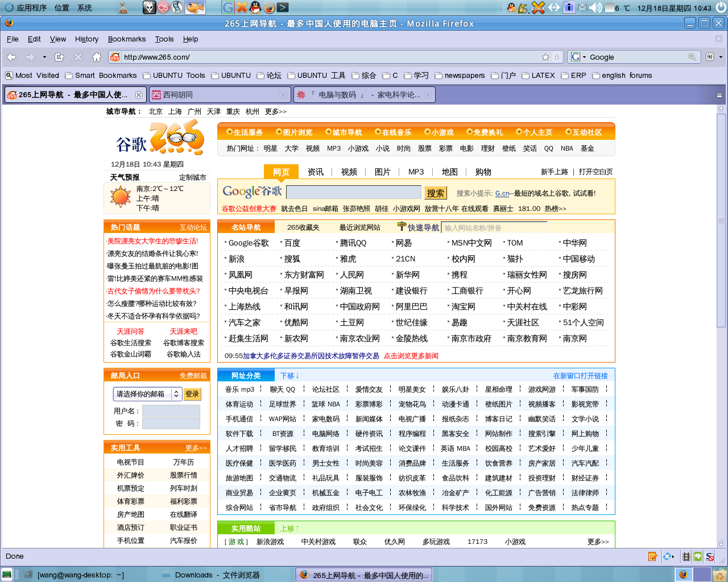Switch to the 电脑与数码 tab
This screenshot has height=582, width=728.
pos(364,95)
